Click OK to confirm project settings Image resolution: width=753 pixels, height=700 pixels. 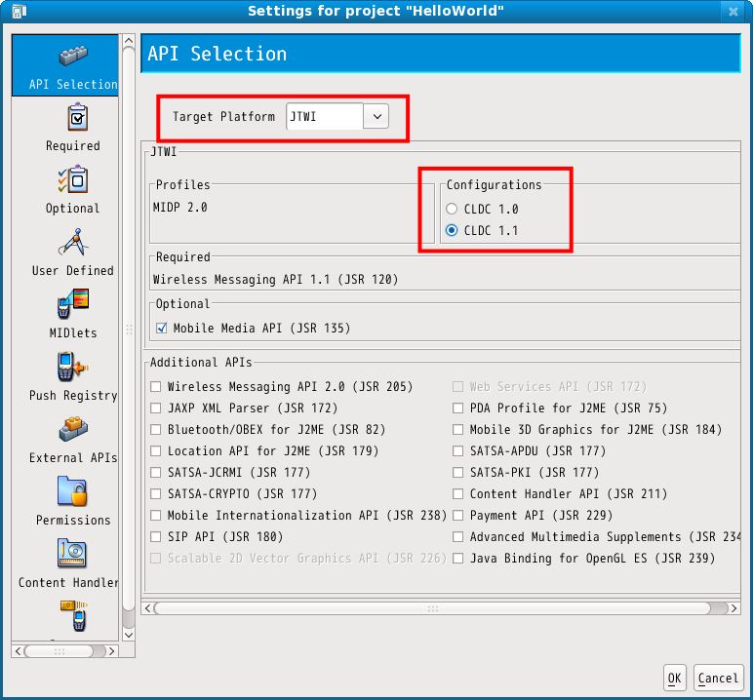[x=675, y=678]
